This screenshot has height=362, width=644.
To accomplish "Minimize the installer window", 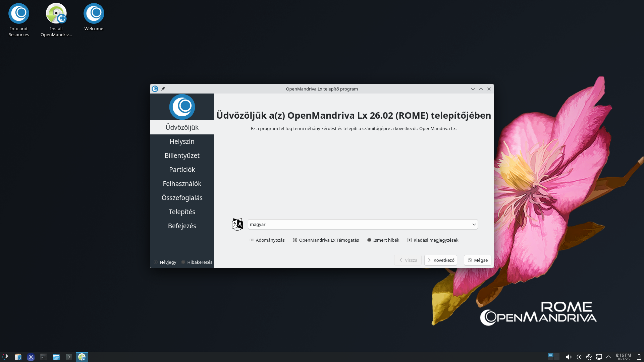I will 473,89.
